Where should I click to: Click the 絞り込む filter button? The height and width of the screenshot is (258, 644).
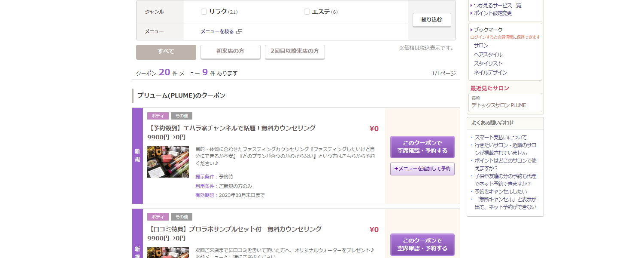pyautogui.click(x=431, y=20)
